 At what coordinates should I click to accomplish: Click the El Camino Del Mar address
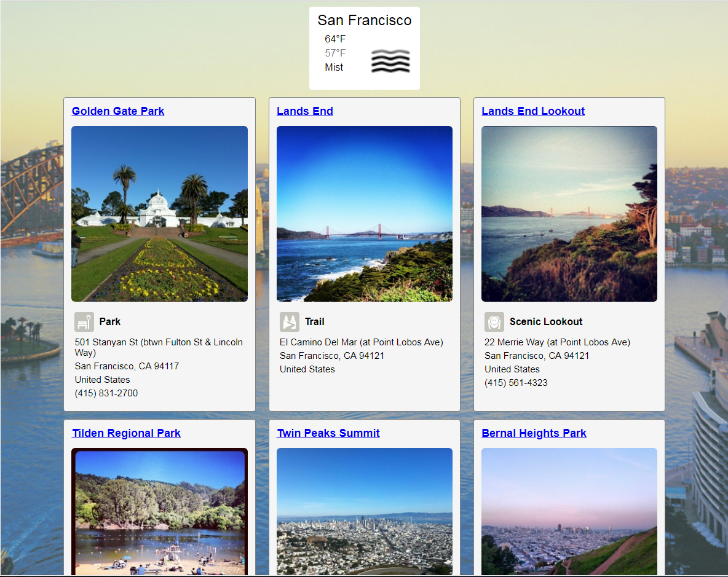tap(361, 342)
